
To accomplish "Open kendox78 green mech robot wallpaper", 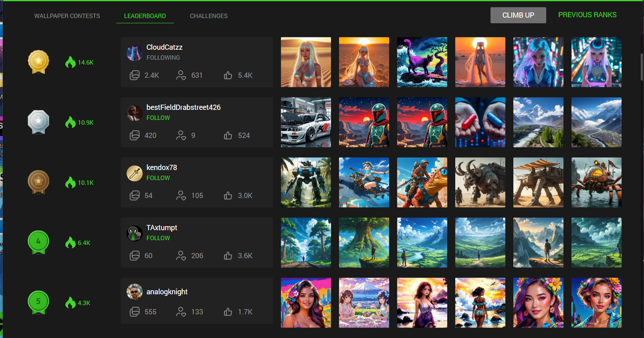I will pyautogui.click(x=306, y=182).
